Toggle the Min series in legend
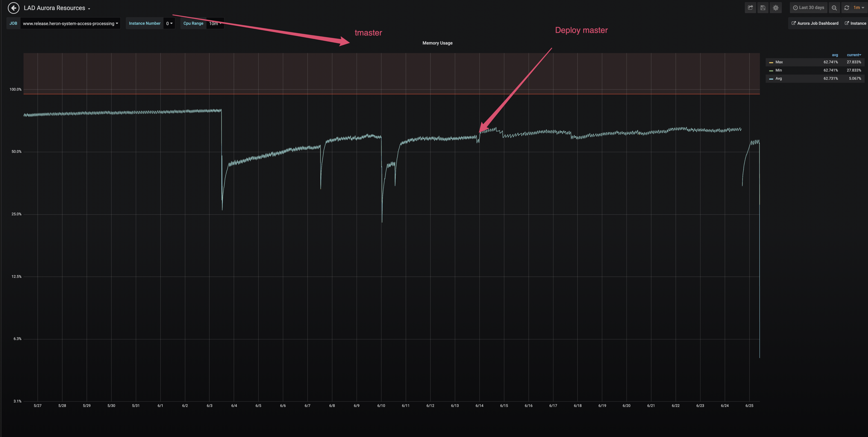This screenshot has height=437, width=868. [x=778, y=70]
